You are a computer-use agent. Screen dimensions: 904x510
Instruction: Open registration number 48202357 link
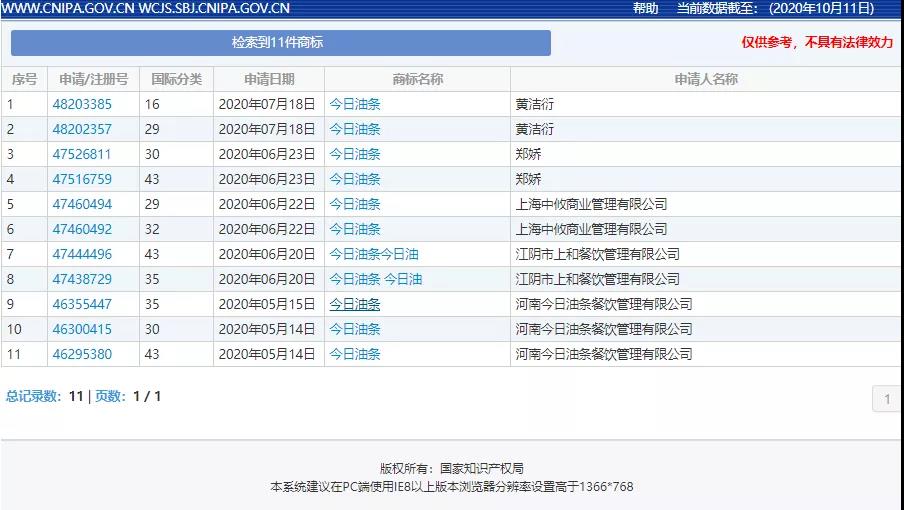tap(82, 129)
